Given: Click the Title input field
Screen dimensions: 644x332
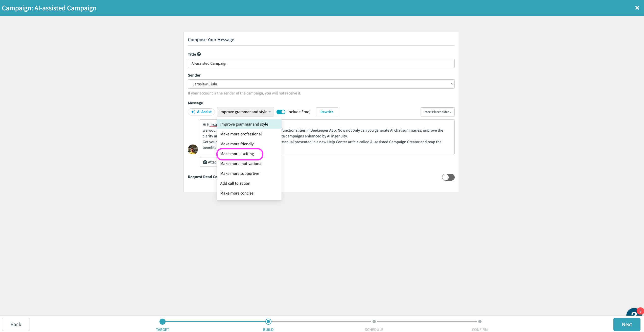Looking at the screenshot, I should (x=321, y=63).
